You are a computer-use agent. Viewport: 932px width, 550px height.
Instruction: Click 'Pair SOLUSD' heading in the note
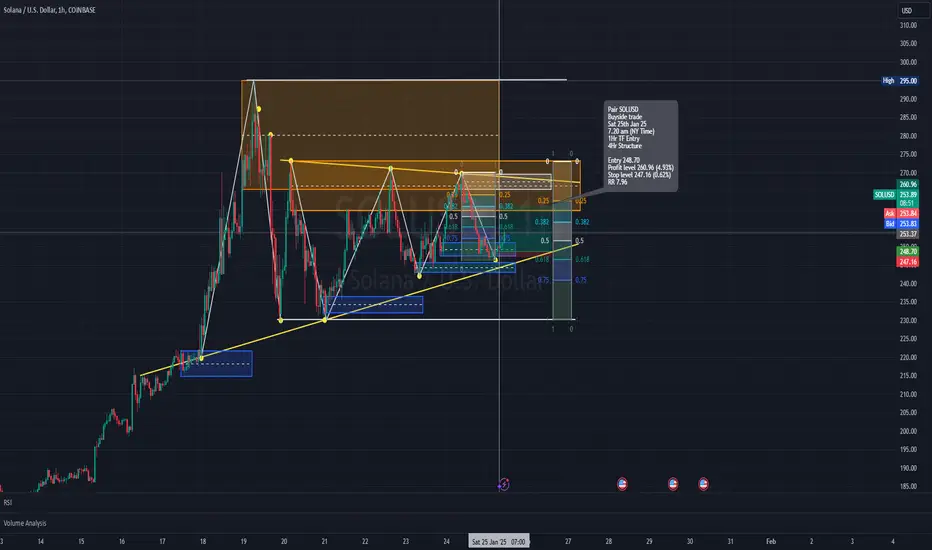coord(623,109)
